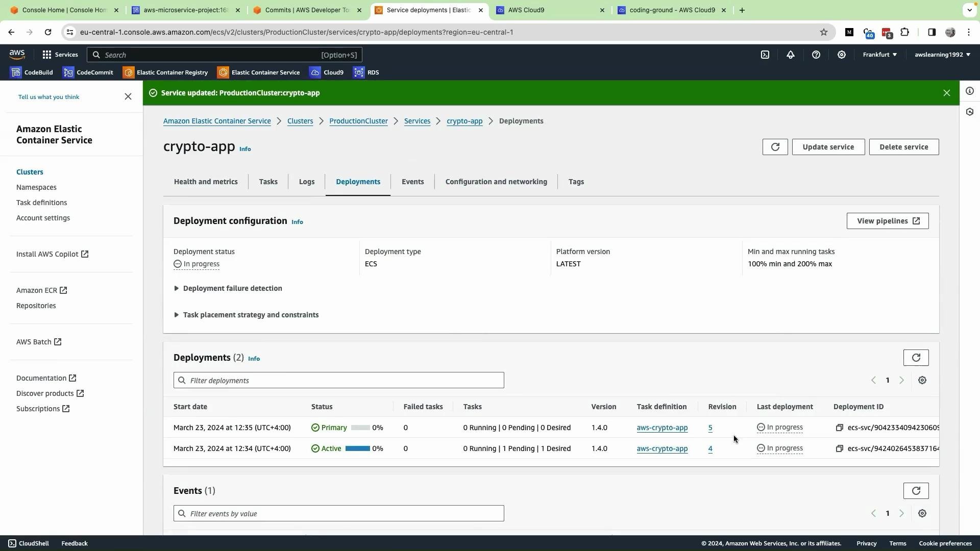Screen dimensions: 980x551
Task: Close the 'Tell us what you think' panel
Action: coord(128,96)
